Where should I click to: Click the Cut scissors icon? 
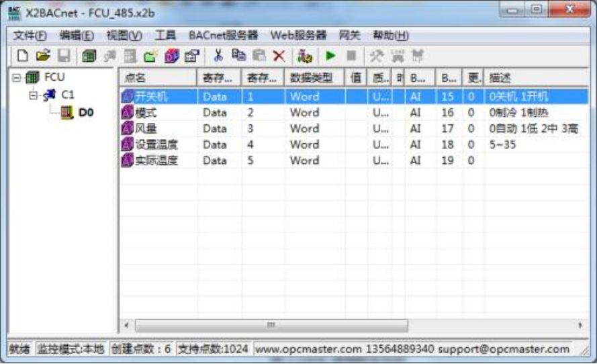218,56
